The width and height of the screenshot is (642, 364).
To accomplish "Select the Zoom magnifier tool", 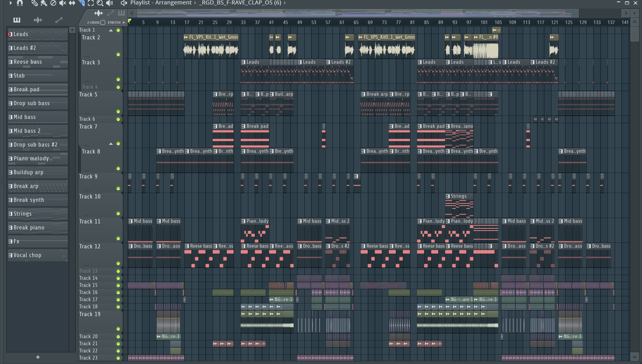I will [100, 3].
